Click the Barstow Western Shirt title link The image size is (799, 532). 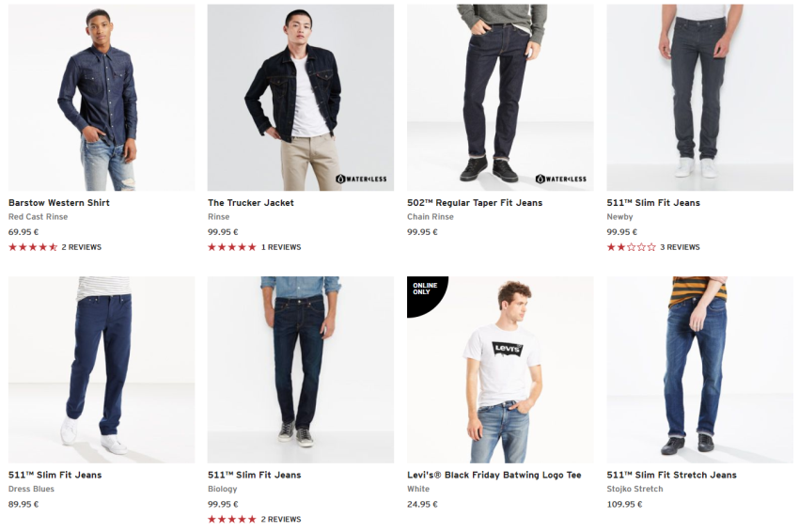[x=59, y=203]
